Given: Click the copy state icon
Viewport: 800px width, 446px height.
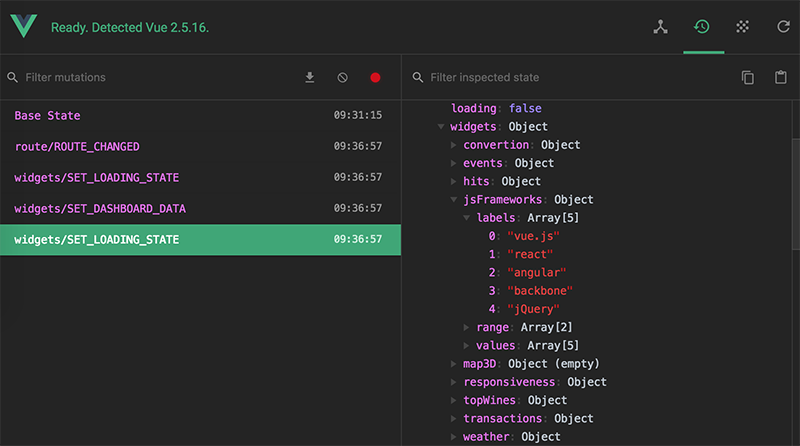Looking at the screenshot, I should (x=747, y=78).
